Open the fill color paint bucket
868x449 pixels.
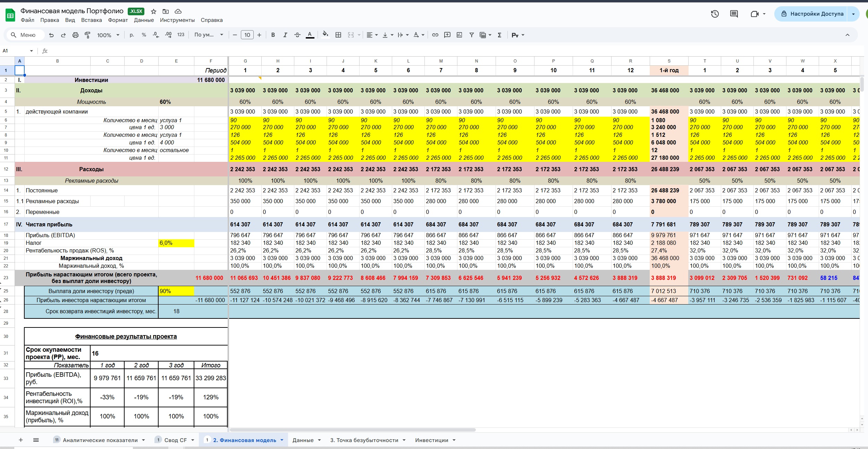325,34
